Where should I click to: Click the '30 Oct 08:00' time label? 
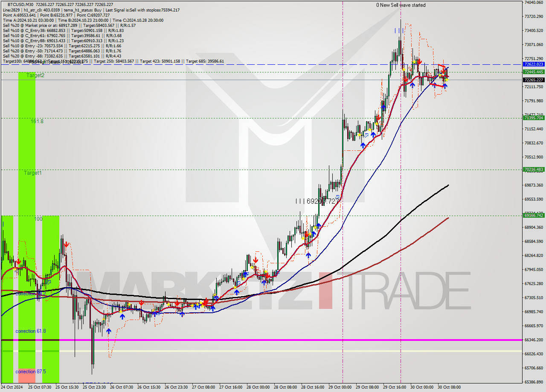449,387
